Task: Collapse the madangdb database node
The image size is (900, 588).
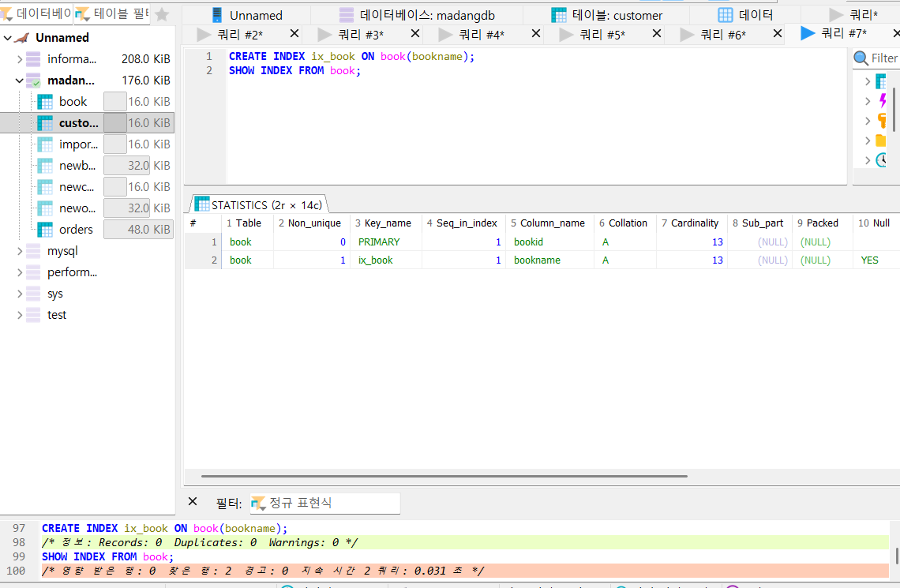Action: click(20, 81)
